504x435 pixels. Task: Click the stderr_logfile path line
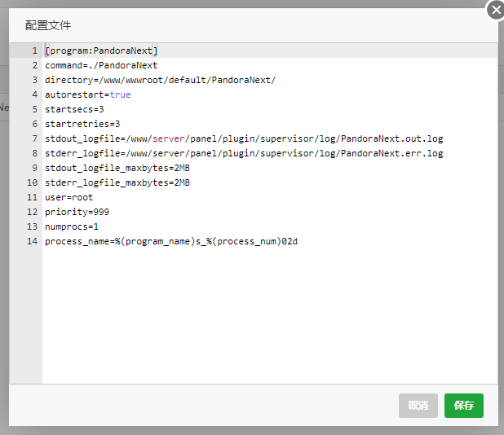(244, 153)
